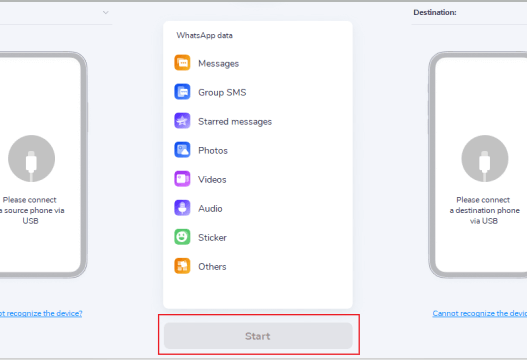The width and height of the screenshot is (527, 360).
Task: Click the 'Destination:' label
Action: point(435,12)
